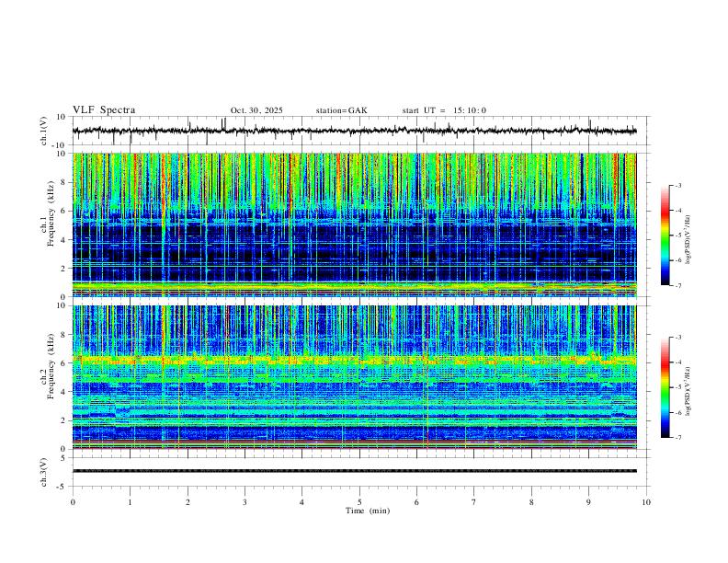Click the '4' tick on the time axis
Image resolution: width=728 pixels, height=563 pixels.
[x=301, y=502]
